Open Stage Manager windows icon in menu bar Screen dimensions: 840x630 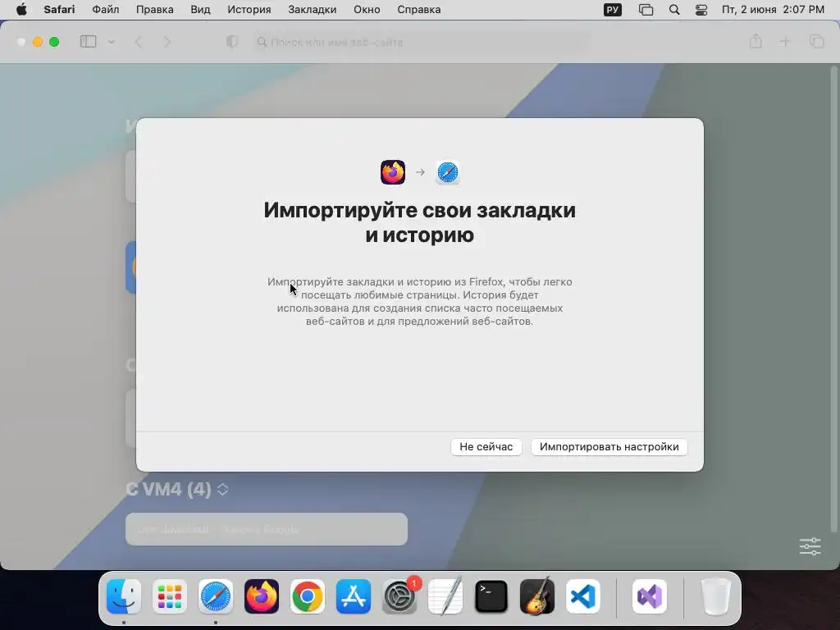tap(646, 10)
